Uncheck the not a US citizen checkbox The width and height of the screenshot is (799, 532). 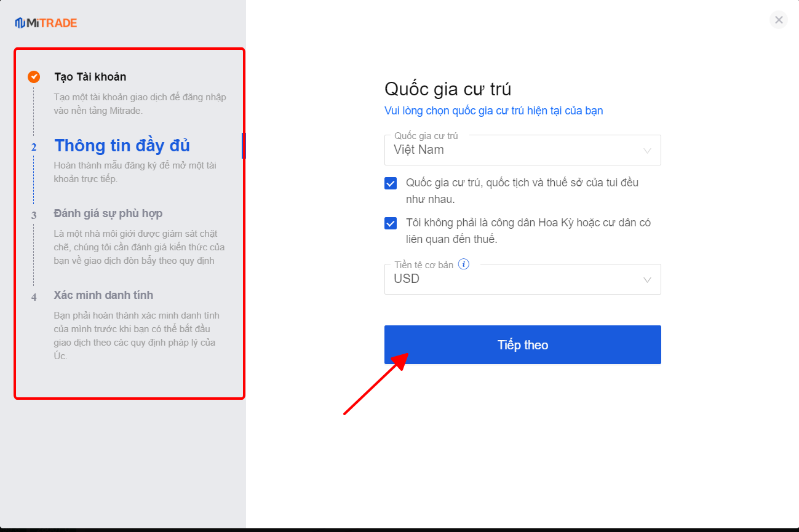(391, 223)
